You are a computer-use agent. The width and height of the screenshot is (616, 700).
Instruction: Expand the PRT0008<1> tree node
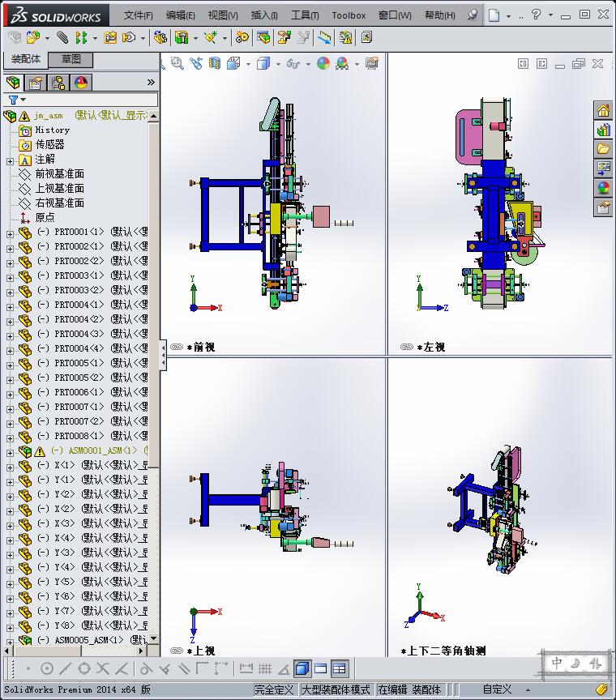(10, 438)
